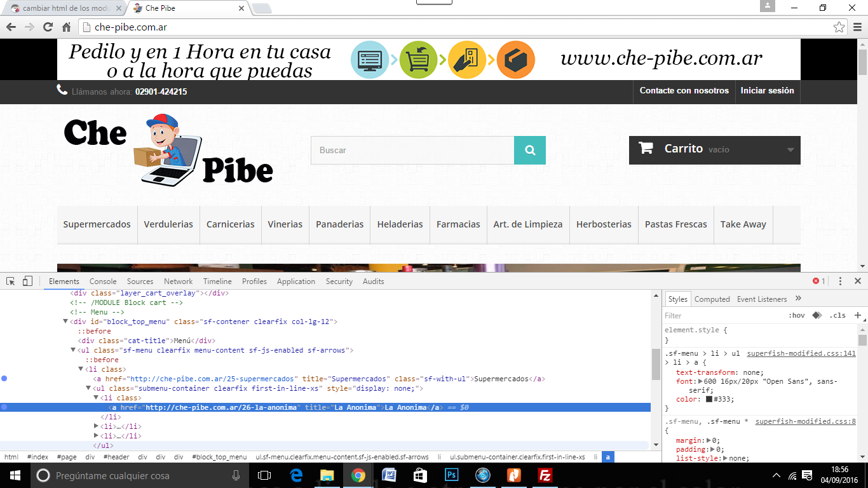Open FileZilla from the taskbar
The height and width of the screenshot is (488, 868).
pyautogui.click(x=545, y=475)
